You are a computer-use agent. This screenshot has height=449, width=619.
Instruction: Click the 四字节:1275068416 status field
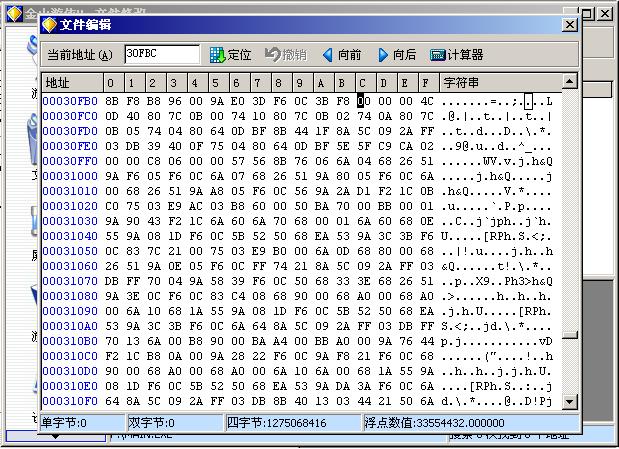click(293, 423)
